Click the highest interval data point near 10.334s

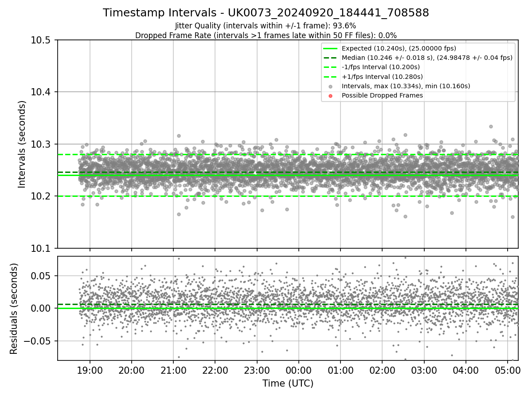491,126
